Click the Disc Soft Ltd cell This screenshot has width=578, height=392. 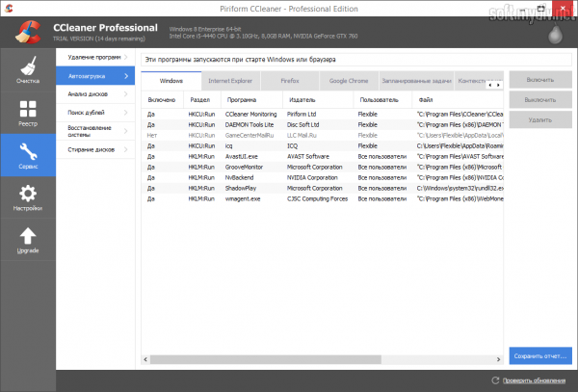tap(303, 125)
